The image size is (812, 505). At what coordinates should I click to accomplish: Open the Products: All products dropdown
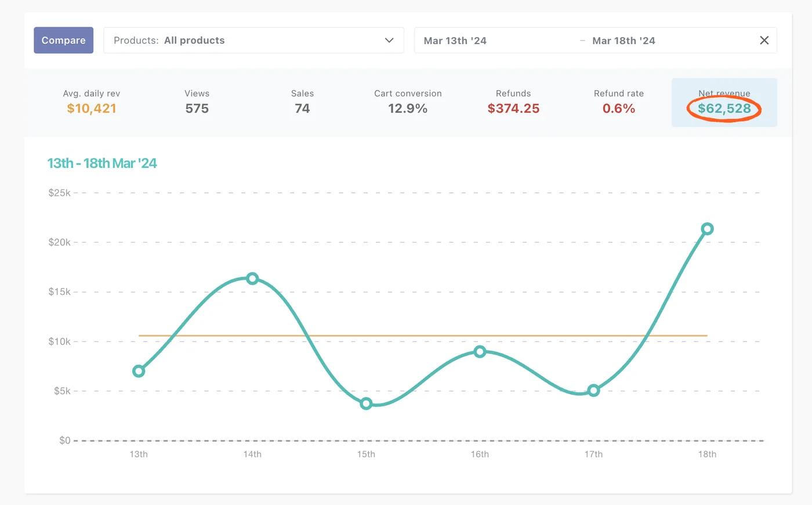[253, 40]
